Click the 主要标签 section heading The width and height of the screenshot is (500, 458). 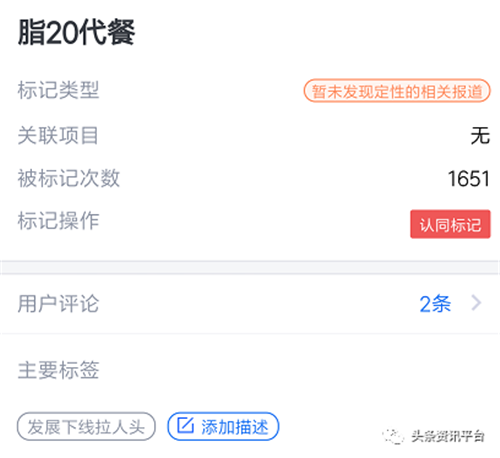58,370
